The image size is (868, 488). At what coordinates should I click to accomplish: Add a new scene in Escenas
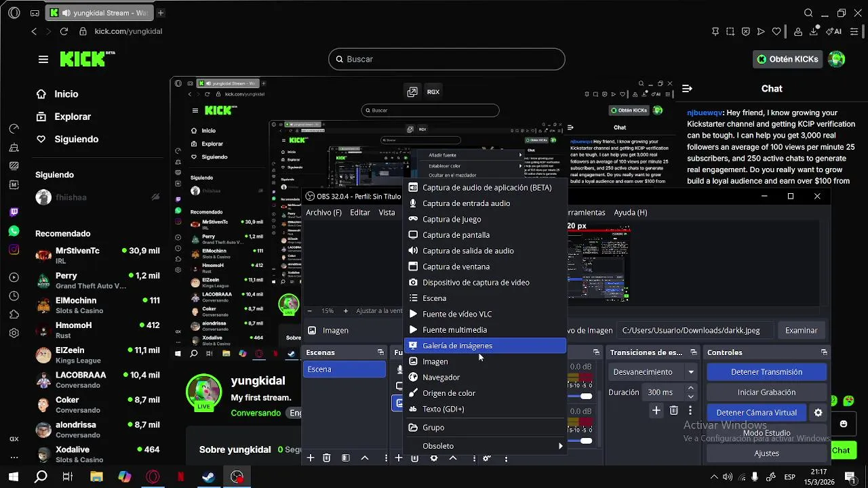tap(311, 458)
